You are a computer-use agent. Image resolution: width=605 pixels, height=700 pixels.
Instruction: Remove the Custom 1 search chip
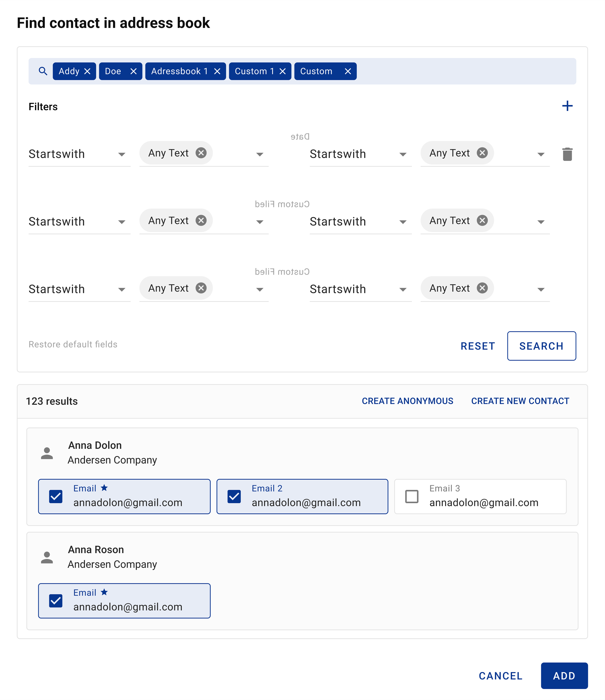tap(283, 71)
